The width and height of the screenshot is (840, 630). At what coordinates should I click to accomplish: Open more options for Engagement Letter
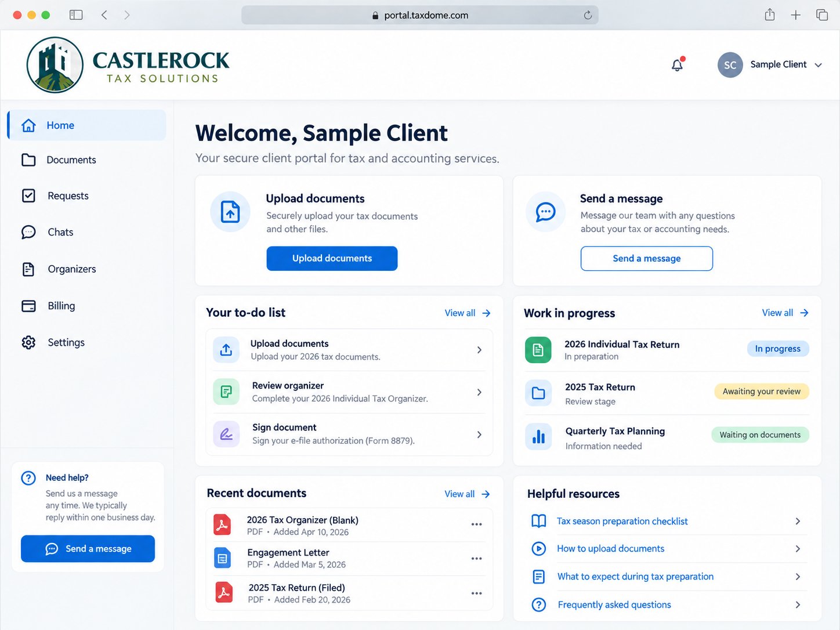click(x=476, y=559)
